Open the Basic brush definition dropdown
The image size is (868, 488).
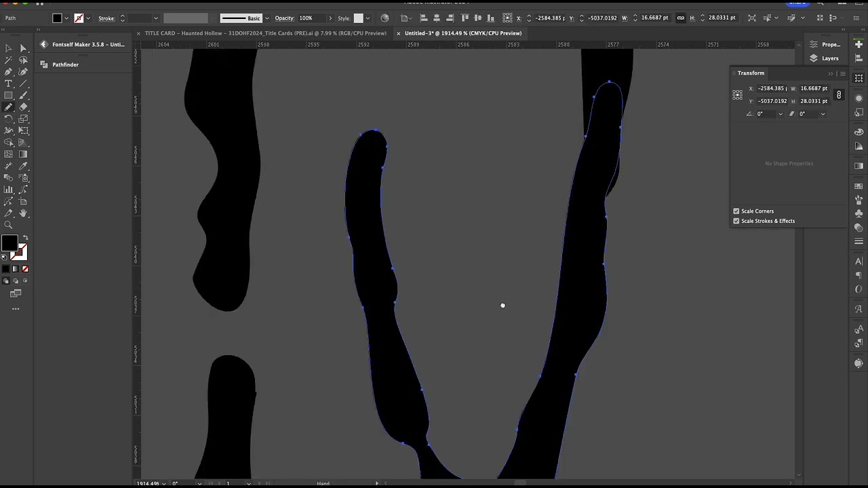click(x=267, y=18)
